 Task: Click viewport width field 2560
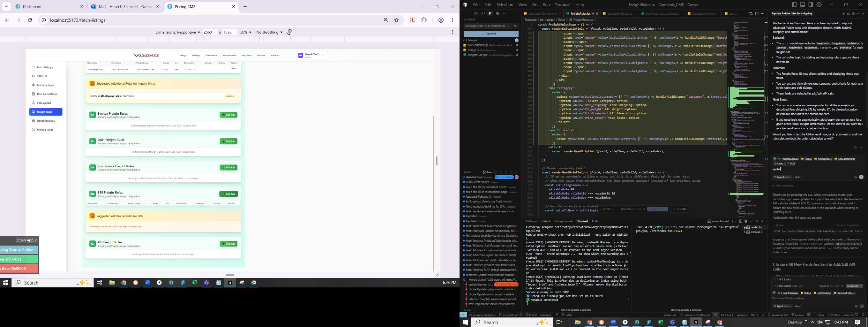(x=210, y=32)
